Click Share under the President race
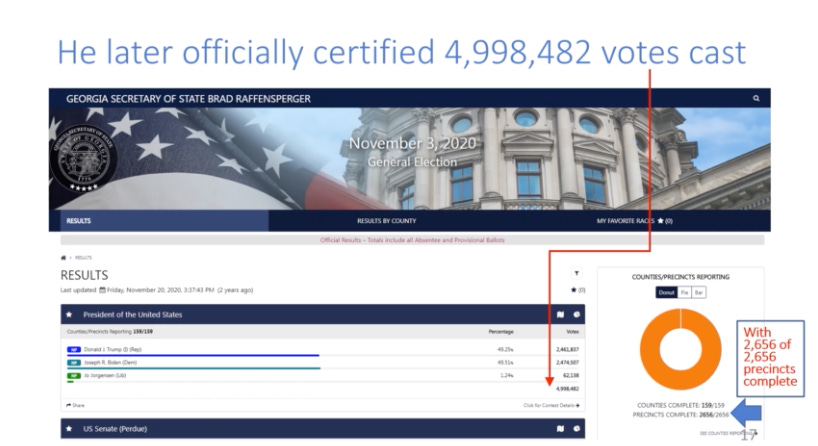Screen dimensions: 818x446 tap(75, 405)
